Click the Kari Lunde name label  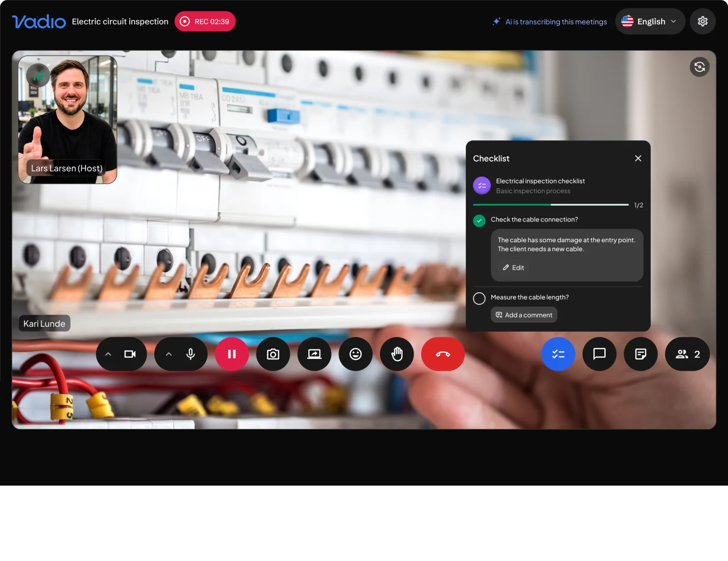coord(44,323)
